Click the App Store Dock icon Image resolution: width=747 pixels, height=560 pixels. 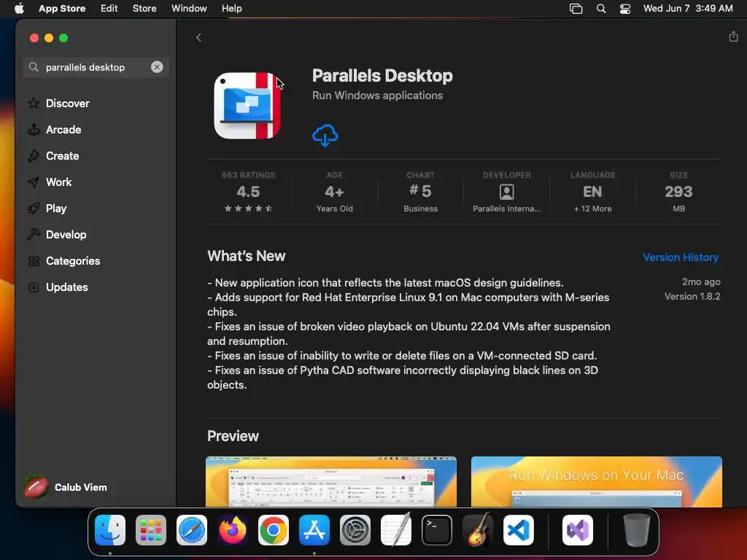point(314,530)
